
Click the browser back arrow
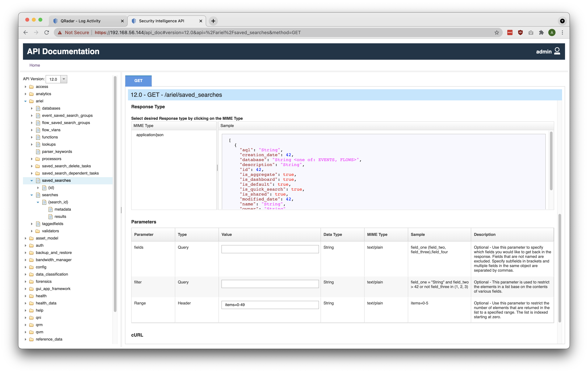[26, 32]
